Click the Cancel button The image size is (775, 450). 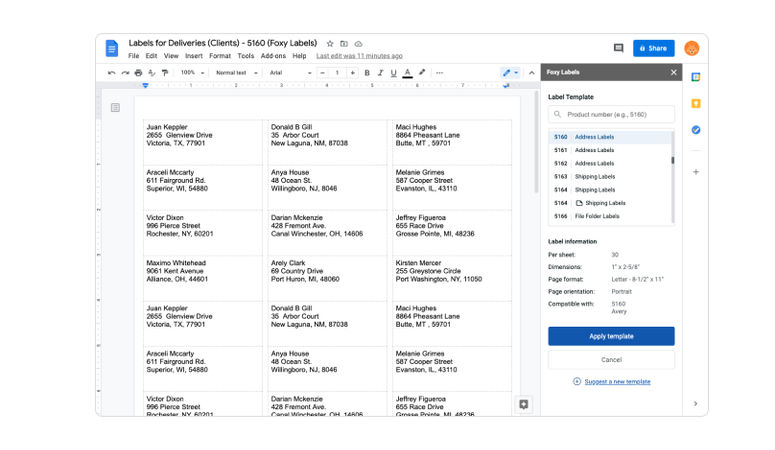click(x=611, y=360)
